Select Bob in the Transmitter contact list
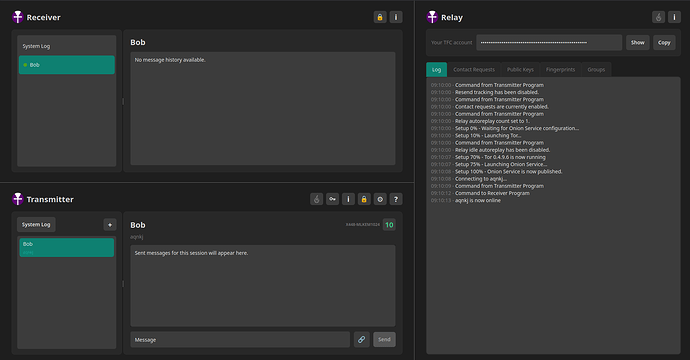 pyautogui.click(x=66, y=247)
